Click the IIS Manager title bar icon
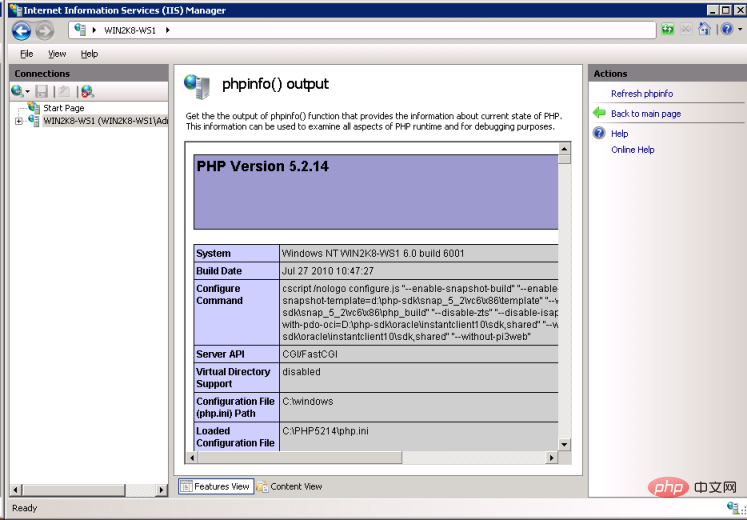Image resolution: width=747 pixels, height=520 pixels. tap(15, 10)
